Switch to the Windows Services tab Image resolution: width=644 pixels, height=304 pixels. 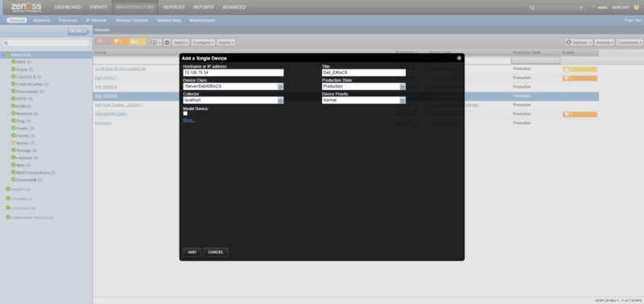point(132,20)
